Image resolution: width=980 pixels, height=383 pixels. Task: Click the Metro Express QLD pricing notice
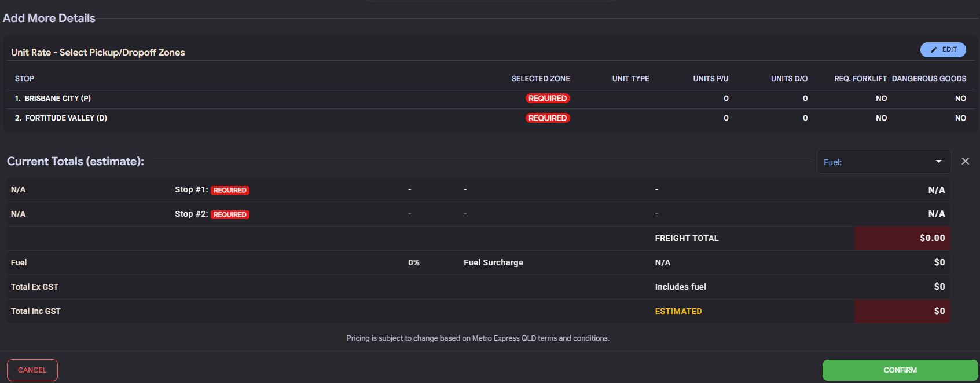point(478,338)
